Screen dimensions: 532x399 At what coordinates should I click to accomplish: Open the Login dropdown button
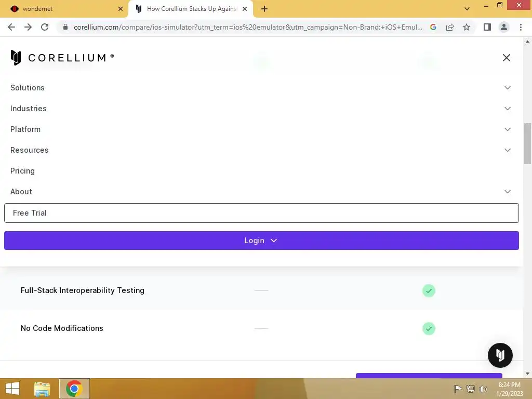pyautogui.click(x=261, y=241)
